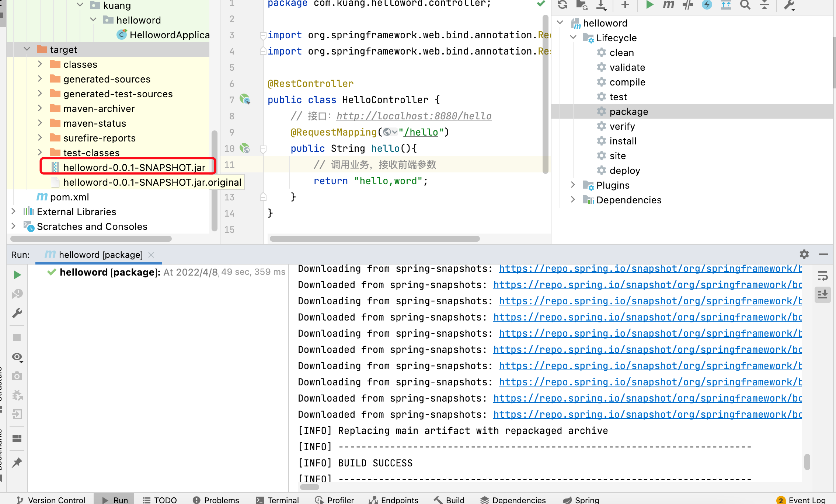Open Maven settings wrench icon

point(789,5)
